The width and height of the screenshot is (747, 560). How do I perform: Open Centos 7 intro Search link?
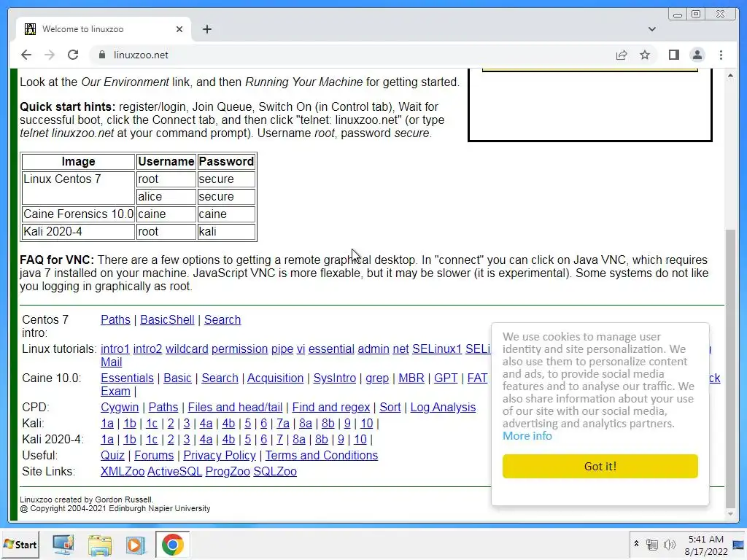click(x=222, y=319)
